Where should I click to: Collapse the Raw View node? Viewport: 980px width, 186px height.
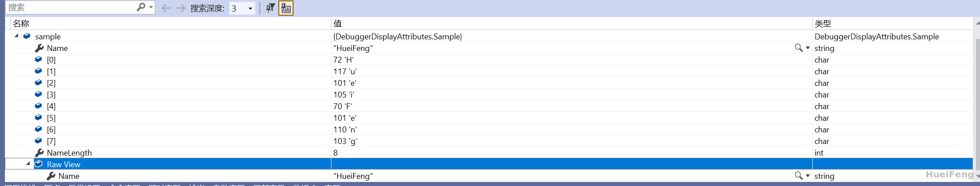click(28, 164)
